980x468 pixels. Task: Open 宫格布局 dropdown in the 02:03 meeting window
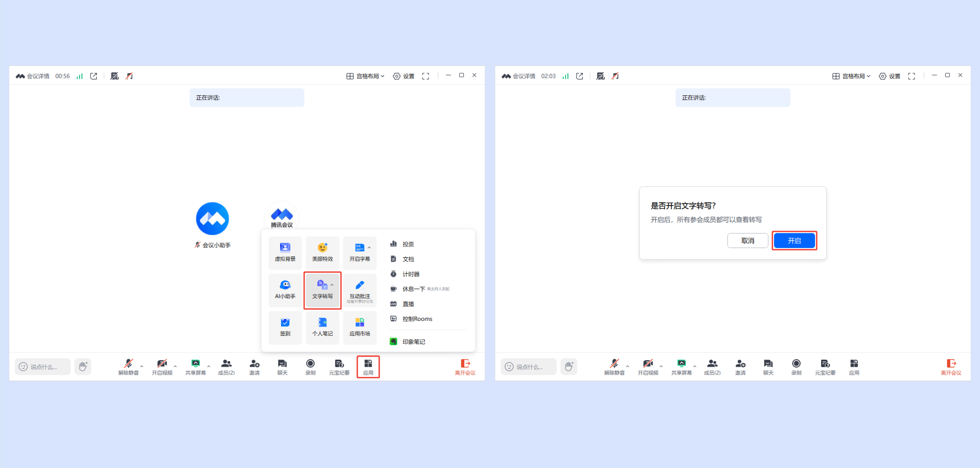click(x=852, y=76)
